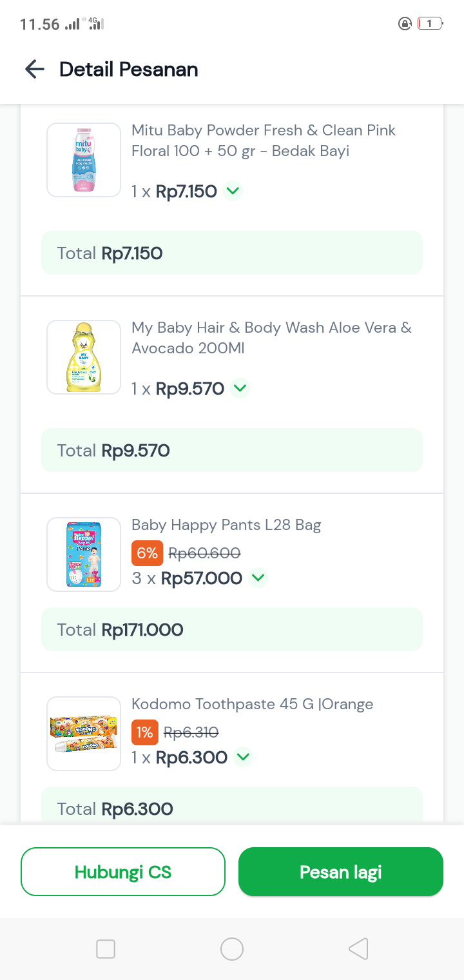Tap the Total Rp171.000 summary bar
Viewport: 464px width, 980px height.
pos(232,629)
